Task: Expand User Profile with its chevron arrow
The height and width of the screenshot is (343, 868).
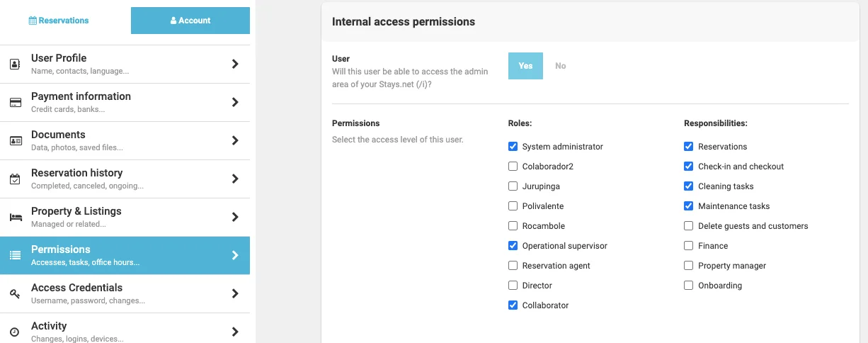Action: pos(235,64)
